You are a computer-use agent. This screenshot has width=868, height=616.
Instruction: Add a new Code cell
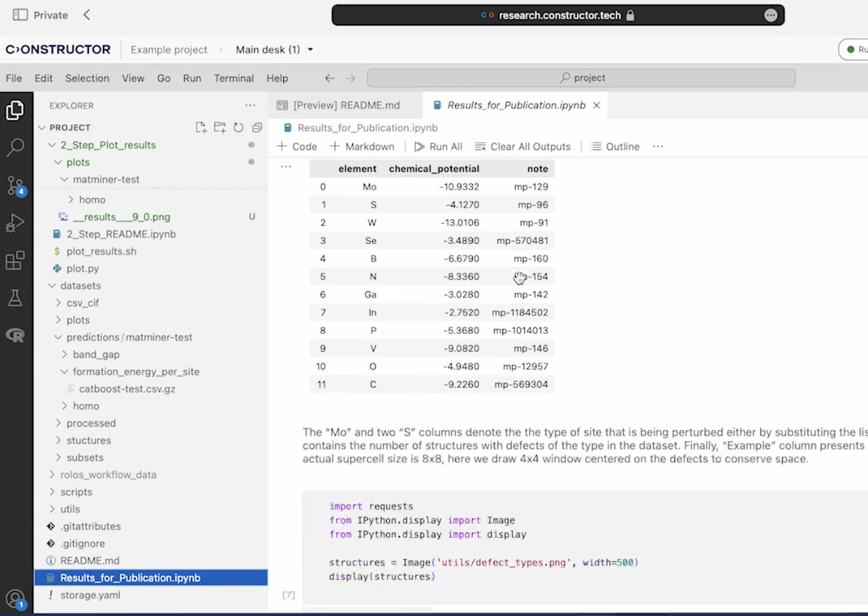click(297, 147)
